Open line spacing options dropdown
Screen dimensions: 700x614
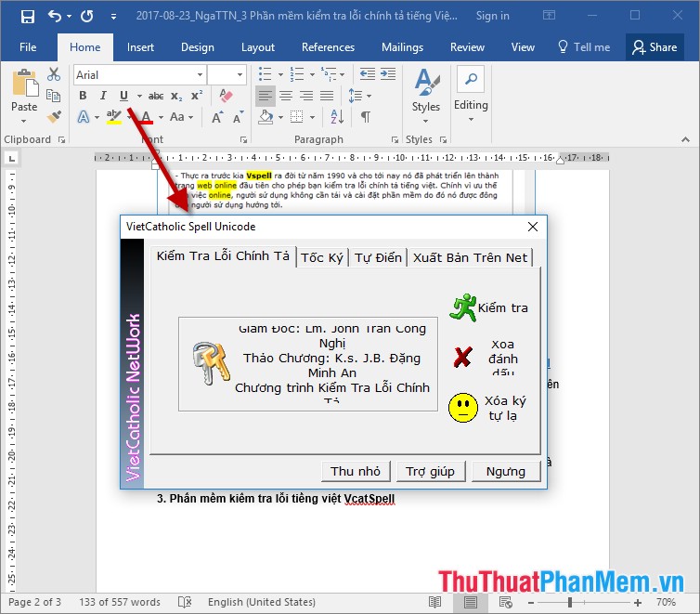(369, 96)
